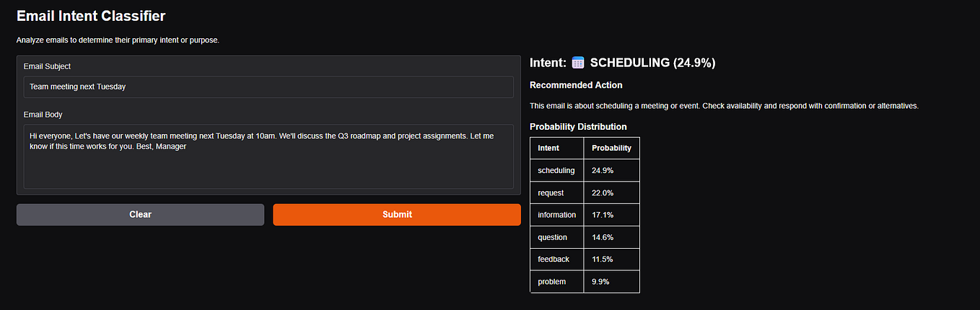This screenshot has width=980, height=310.
Task: Click the Intent column header
Action: click(557, 149)
